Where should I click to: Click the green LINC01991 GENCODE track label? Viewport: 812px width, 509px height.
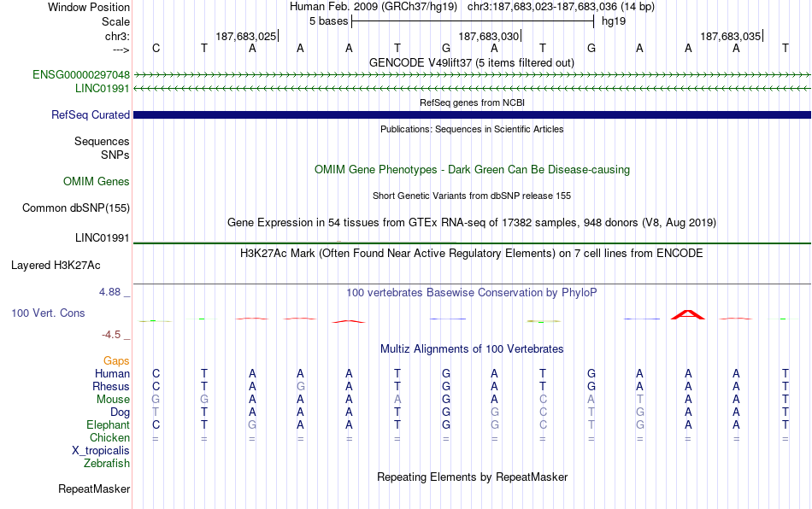pos(102,89)
